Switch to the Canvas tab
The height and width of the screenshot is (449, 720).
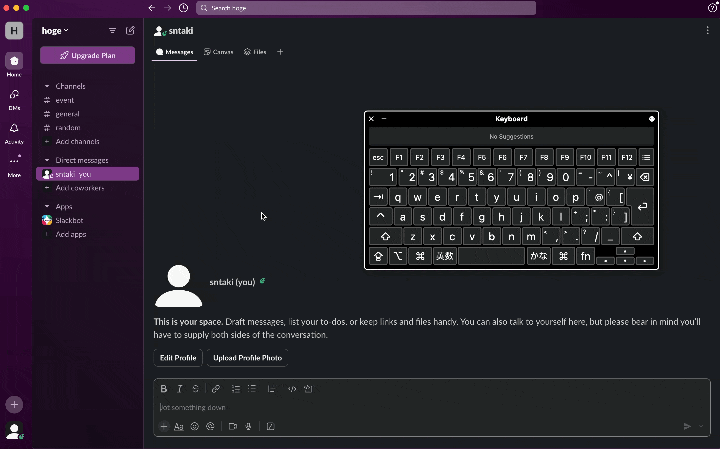pyautogui.click(x=219, y=52)
